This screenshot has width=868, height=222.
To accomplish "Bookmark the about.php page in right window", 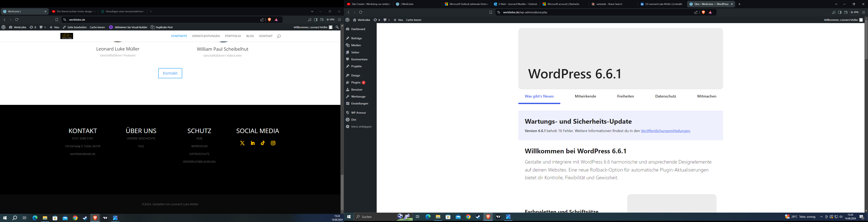I will [491, 12].
